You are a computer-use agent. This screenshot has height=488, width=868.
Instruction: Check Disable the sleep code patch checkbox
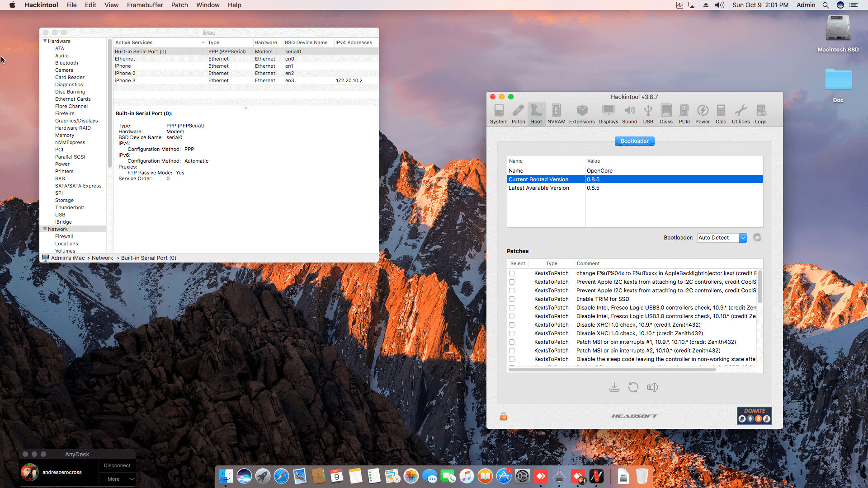coord(512,359)
